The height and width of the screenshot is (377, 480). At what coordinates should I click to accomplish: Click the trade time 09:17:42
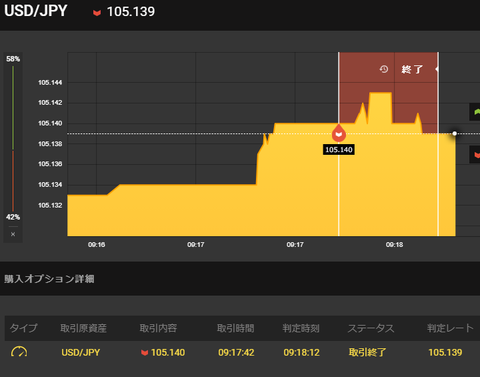(236, 353)
